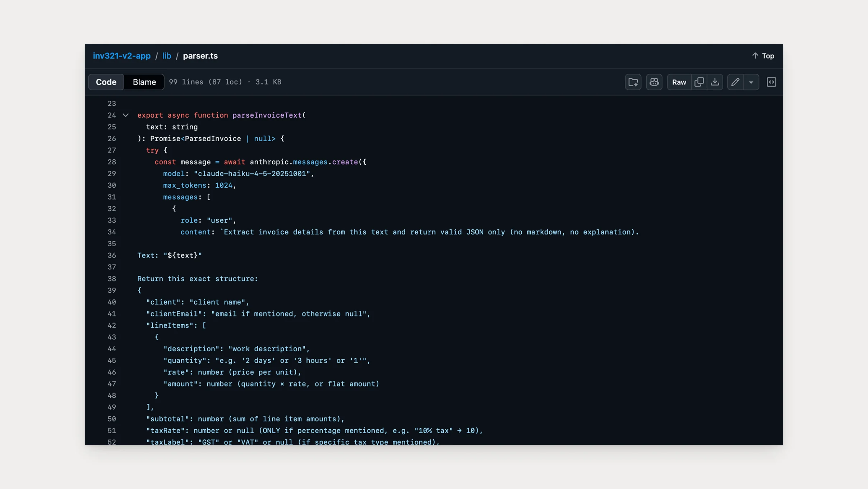Click the '99 lines (87 loc) · 3.1 KB' file info
The height and width of the screenshot is (489, 868).
225,82
